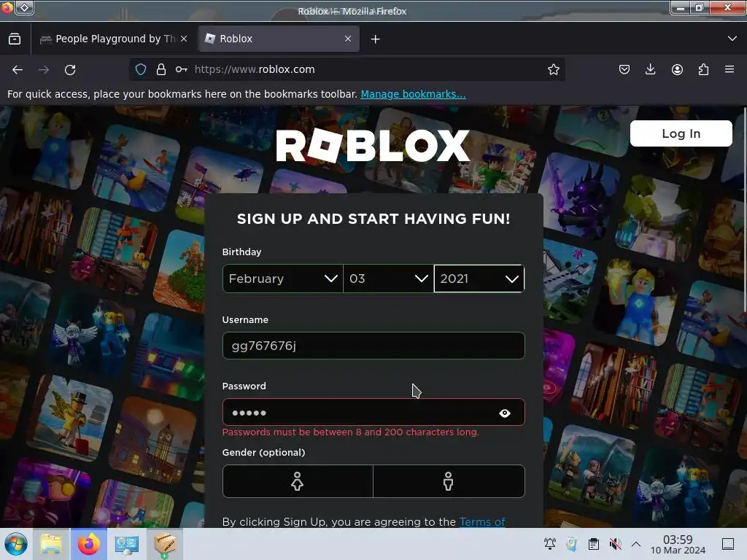The image size is (747, 560).
Task: Select the male gender option
Action: point(449,481)
